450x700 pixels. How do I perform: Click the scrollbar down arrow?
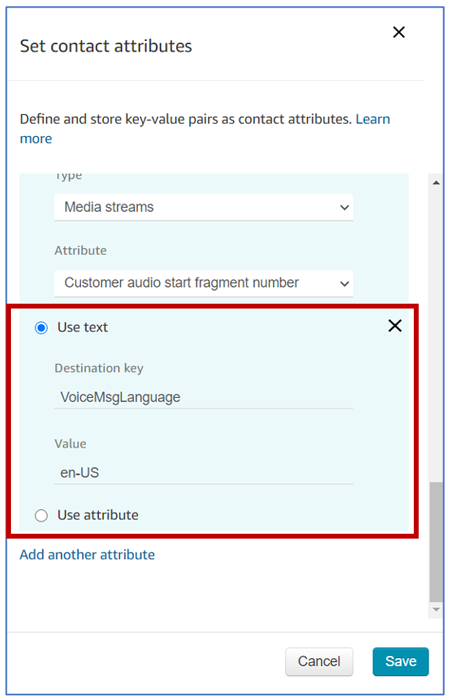point(436,610)
